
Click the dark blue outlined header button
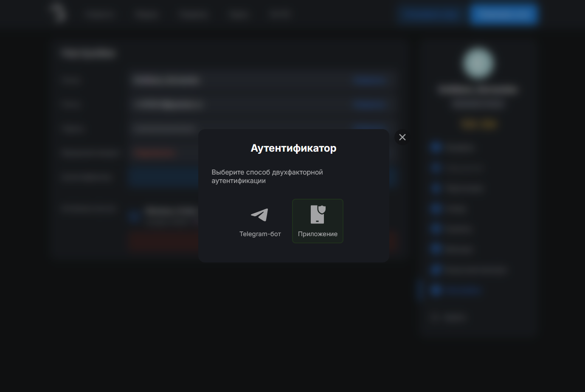[432, 14]
